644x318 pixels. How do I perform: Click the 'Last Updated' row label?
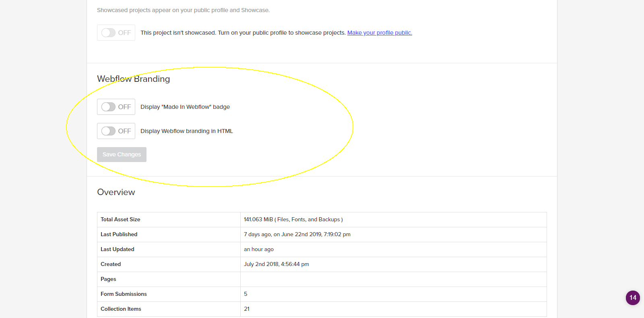tap(117, 249)
